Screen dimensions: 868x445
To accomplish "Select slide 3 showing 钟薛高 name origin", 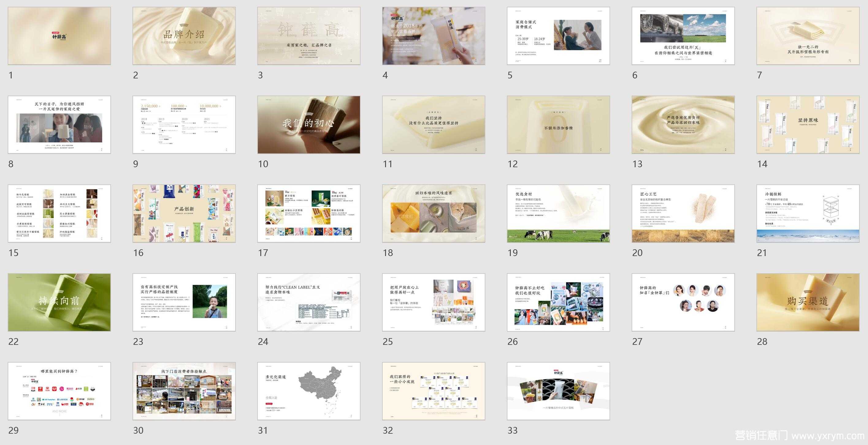I will (309, 36).
